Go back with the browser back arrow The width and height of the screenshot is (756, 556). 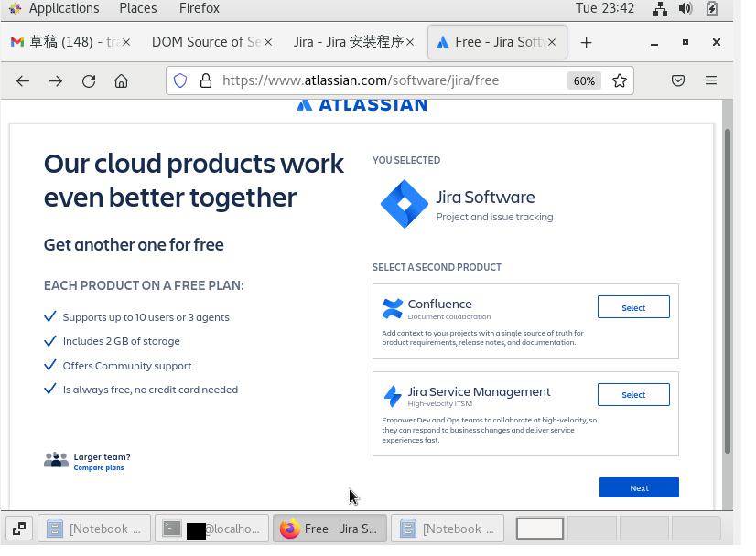[x=23, y=81]
